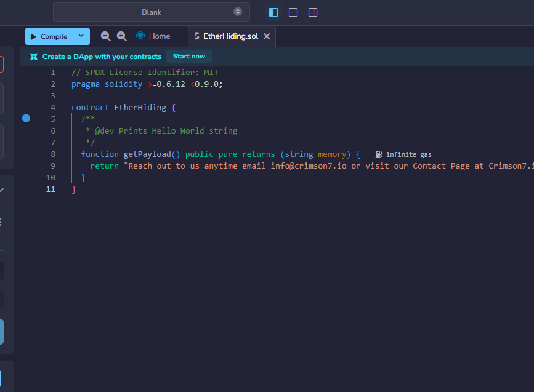The image size is (534, 392).
Task: Toggle the right side panel layout
Action: 313,12
